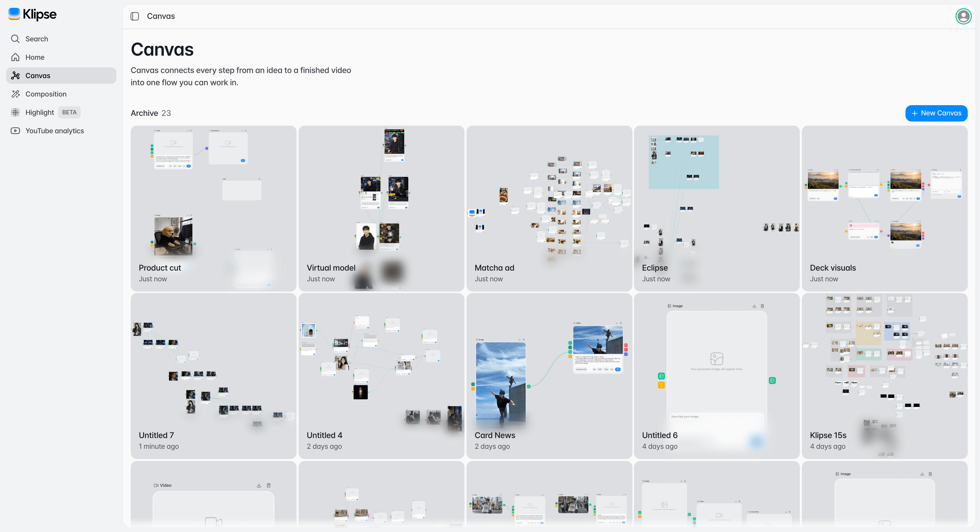Click the Archive 23 heading
The width and height of the screenshot is (980, 532).
[x=151, y=113]
